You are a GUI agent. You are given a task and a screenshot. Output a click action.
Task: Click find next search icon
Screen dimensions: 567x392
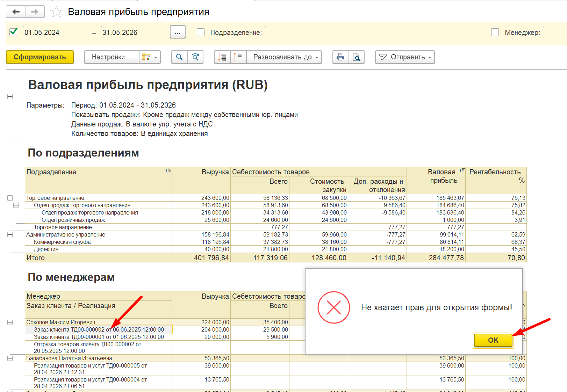click(196, 57)
